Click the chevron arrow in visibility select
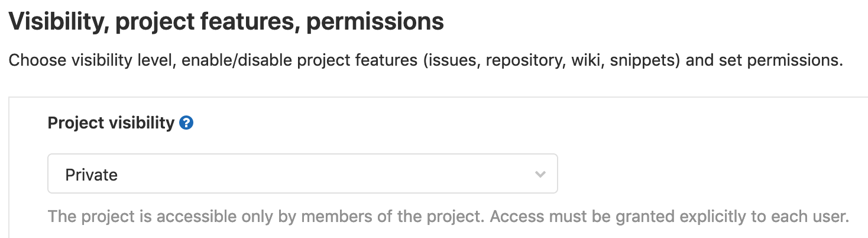This screenshot has width=868, height=238. [539, 175]
